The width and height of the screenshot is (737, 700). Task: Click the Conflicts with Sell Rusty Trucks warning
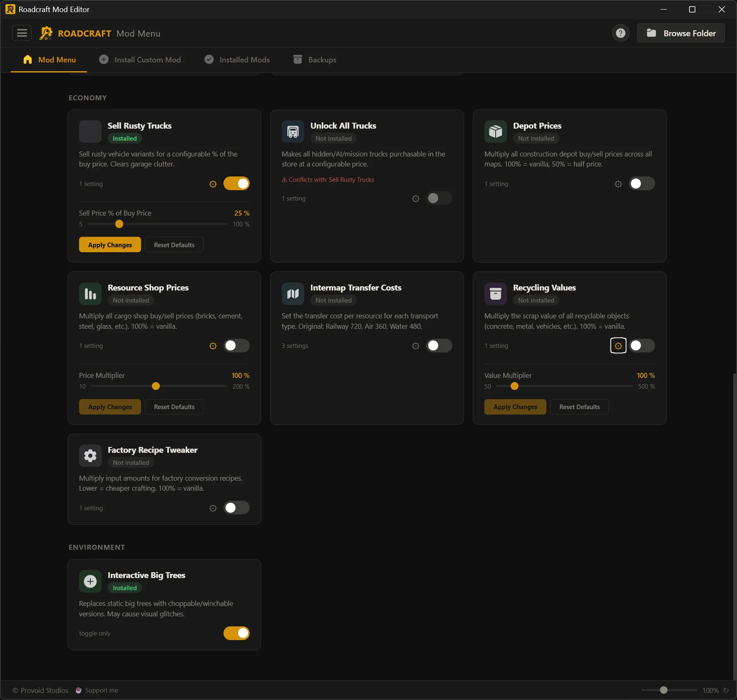[328, 180]
